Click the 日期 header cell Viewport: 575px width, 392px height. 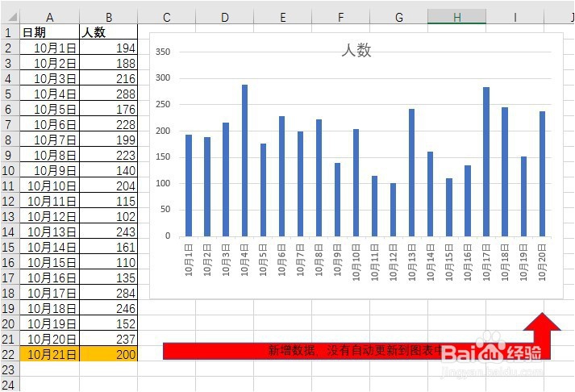[49, 32]
